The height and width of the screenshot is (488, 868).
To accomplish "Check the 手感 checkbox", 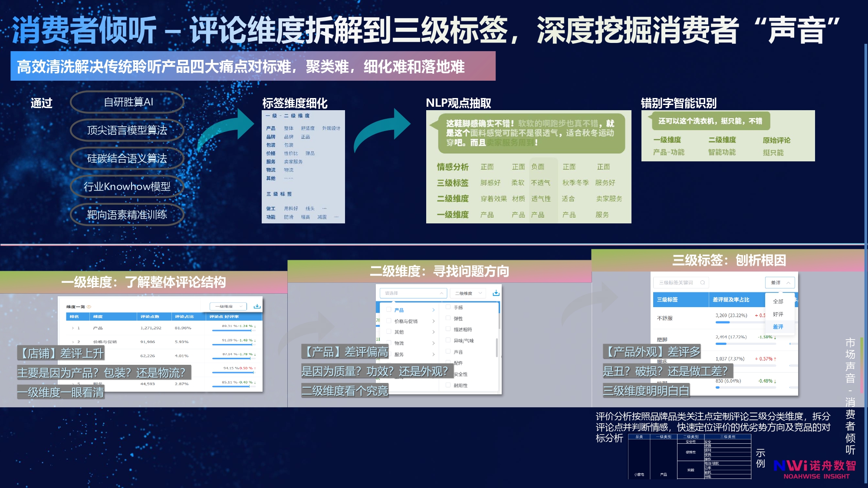I will pyautogui.click(x=448, y=307).
